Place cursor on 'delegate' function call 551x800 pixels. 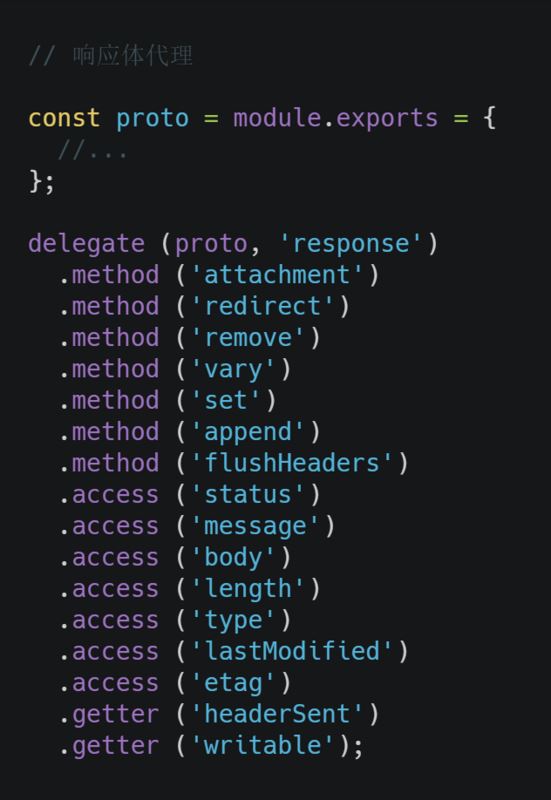point(87,244)
